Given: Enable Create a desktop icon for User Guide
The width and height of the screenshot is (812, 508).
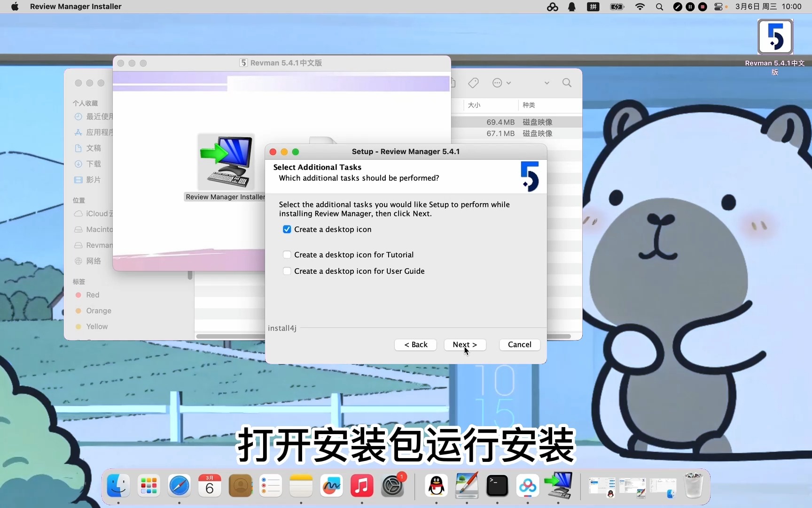Looking at the screenshot, I should click(287, 271).
